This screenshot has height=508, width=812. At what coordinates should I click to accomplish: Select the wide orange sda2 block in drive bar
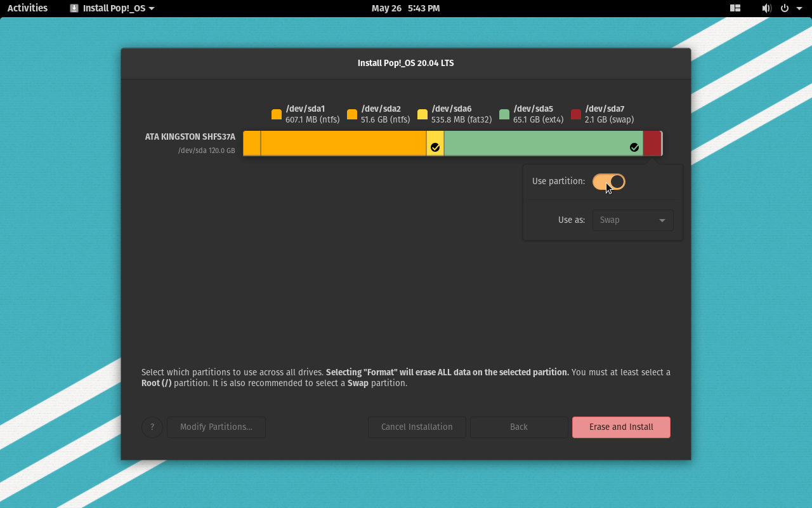[343, 143]
